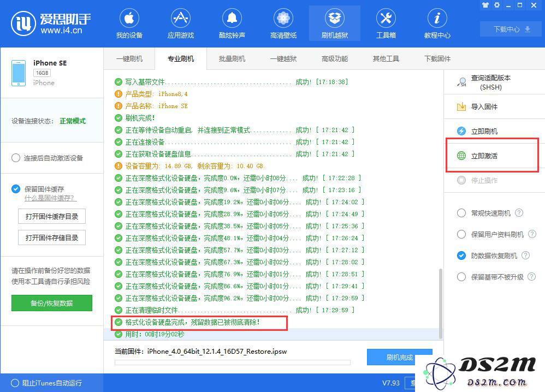Switch to 一键刷机 tab
The height and width of the screenshot is (392, 545).
(x=129, y=59)
